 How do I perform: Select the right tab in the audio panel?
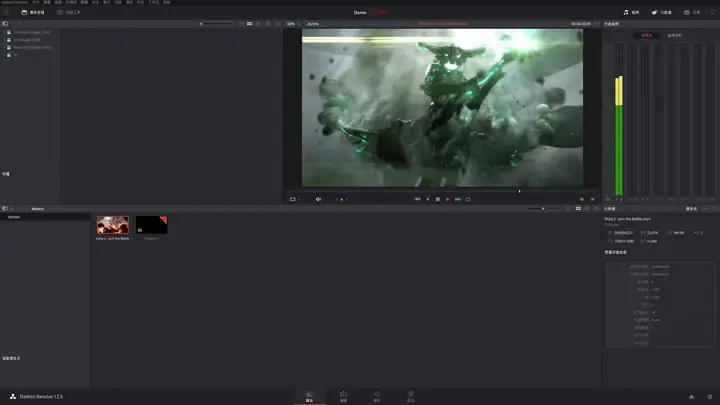tap(675, 35)
